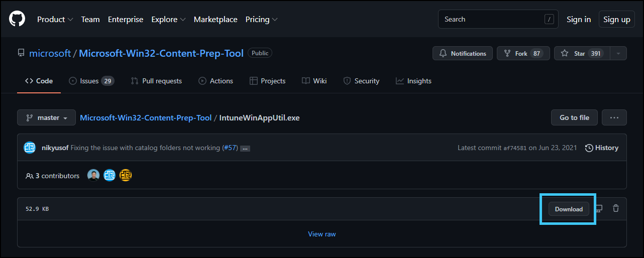
Task: Open the master branch selector dropdown
Action: click(x=46, y=117)
